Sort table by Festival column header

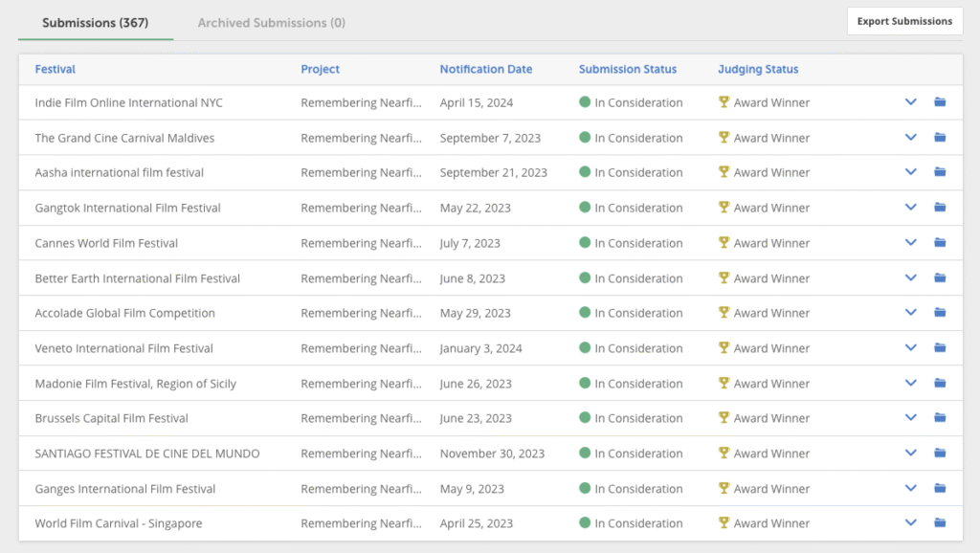pos(55,69)
